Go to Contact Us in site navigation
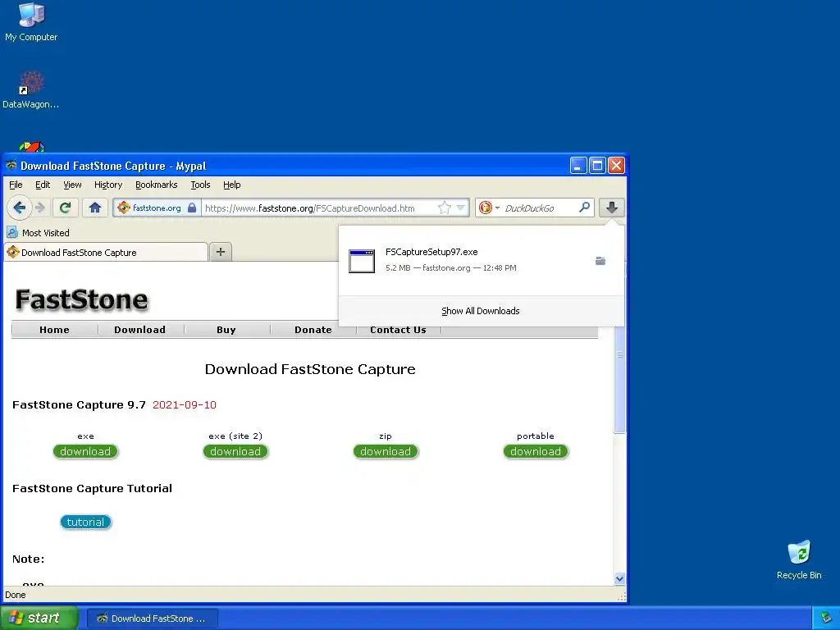Image resolution: width=840 pixels, height=630 pixels. (398, 330)
